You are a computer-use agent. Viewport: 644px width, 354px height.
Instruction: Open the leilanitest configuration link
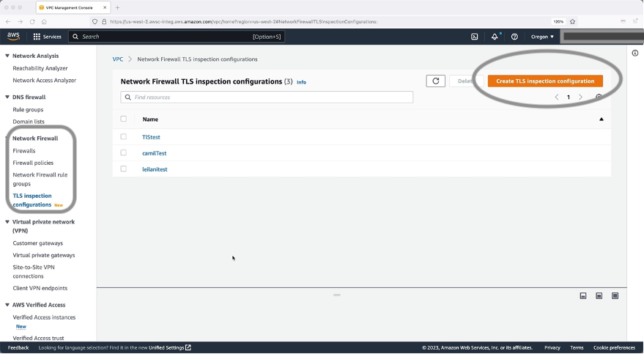pos(155,169)
